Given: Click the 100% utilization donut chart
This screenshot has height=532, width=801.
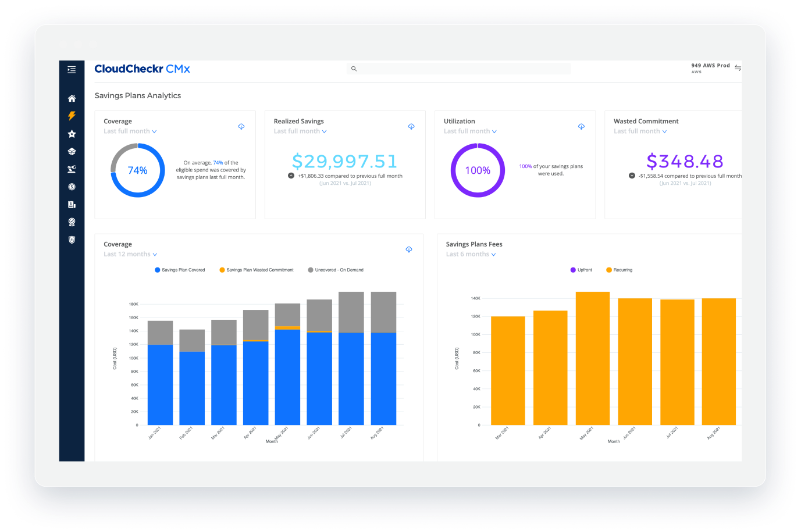Looking at the screenshot, I should (x=478, y=170).
